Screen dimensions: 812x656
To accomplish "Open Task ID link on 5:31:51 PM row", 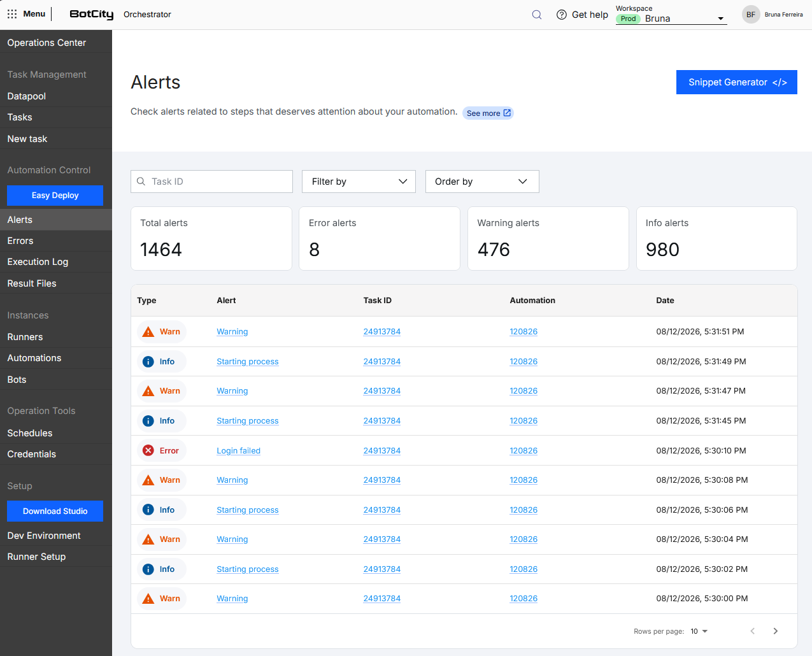I will point(382,332).
